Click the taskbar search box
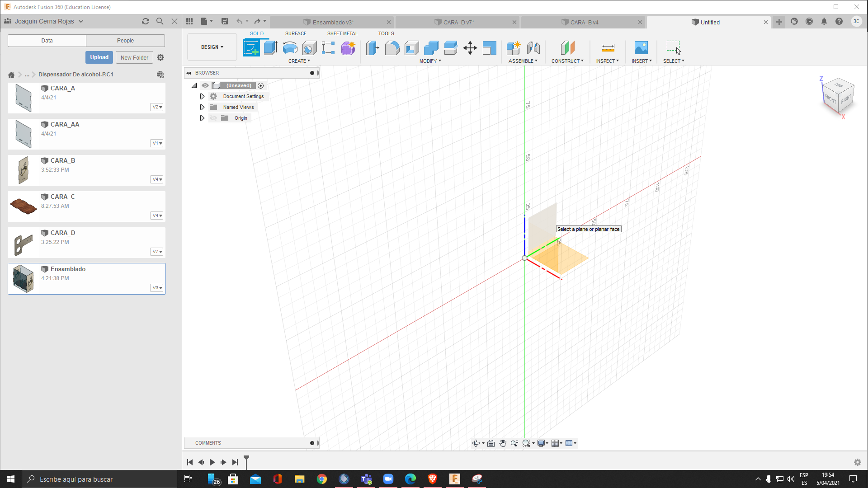The height and width of the screenshot is (488, 868). (99, 479)
